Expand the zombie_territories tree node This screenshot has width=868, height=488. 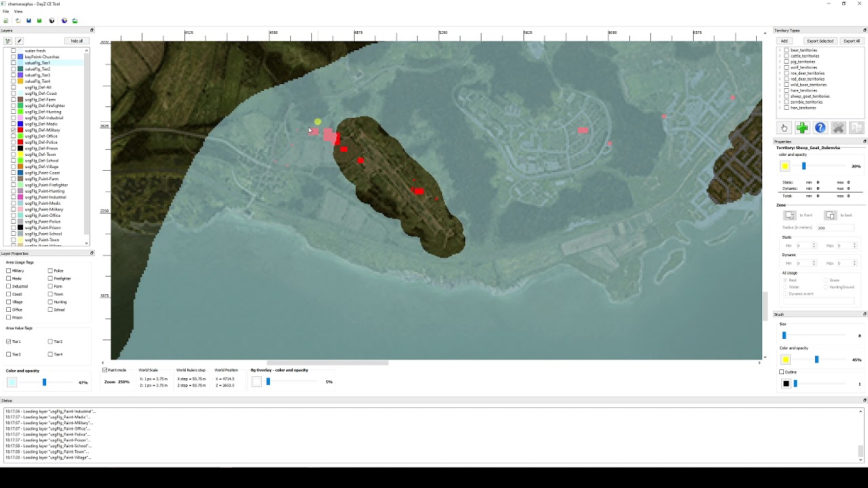coord(780,102)
